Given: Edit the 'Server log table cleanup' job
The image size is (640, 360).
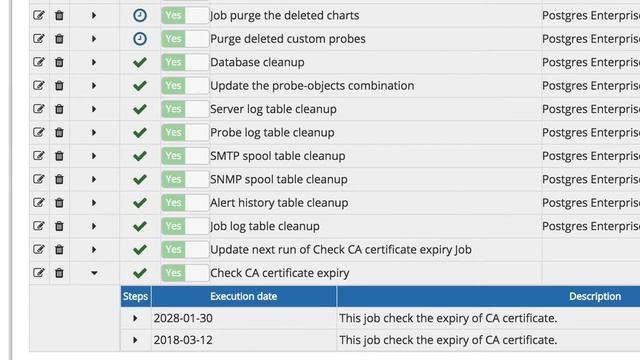Looking at the screenshot, I should tap(39, 109).
